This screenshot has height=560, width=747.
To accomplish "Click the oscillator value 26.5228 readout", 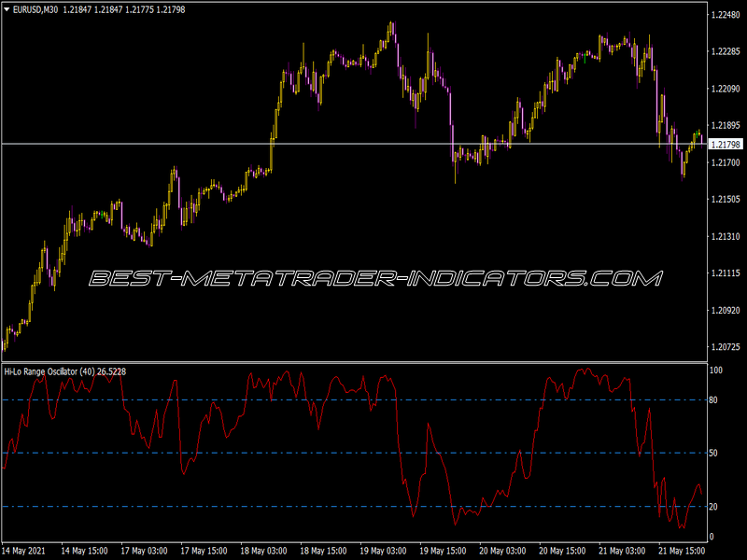I will [x=111, y=371].
